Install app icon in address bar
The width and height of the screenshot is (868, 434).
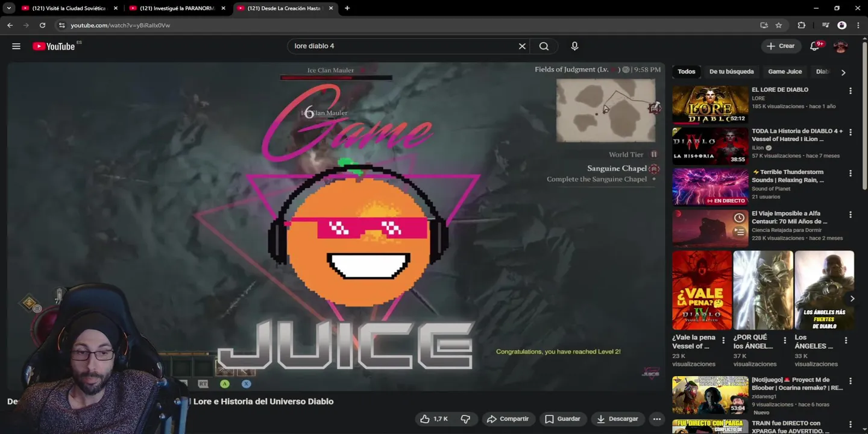pos(764,25)
